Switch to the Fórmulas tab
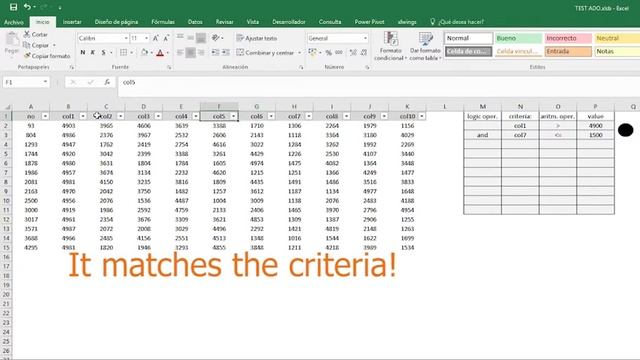 (x=163, y=22)
